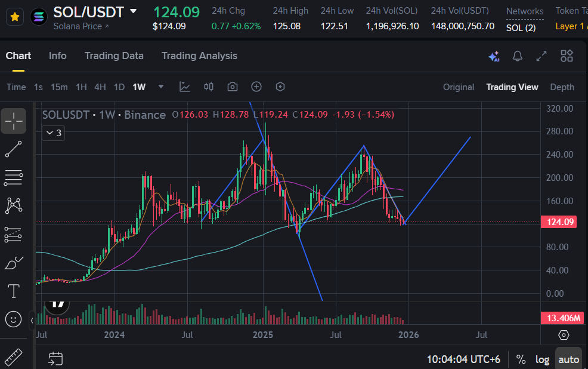
Task: Switch to the Original chart view
Action: click(458, 87)
